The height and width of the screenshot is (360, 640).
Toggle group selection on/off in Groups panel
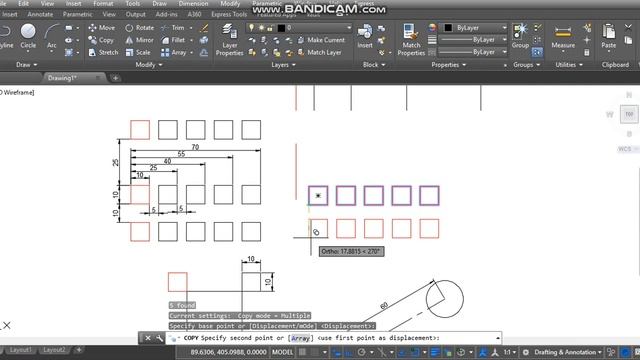coord(537,52)
